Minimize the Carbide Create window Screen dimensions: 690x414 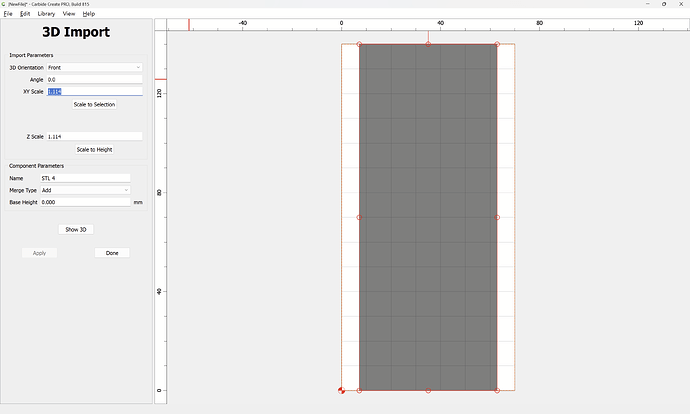coord(648,4)
